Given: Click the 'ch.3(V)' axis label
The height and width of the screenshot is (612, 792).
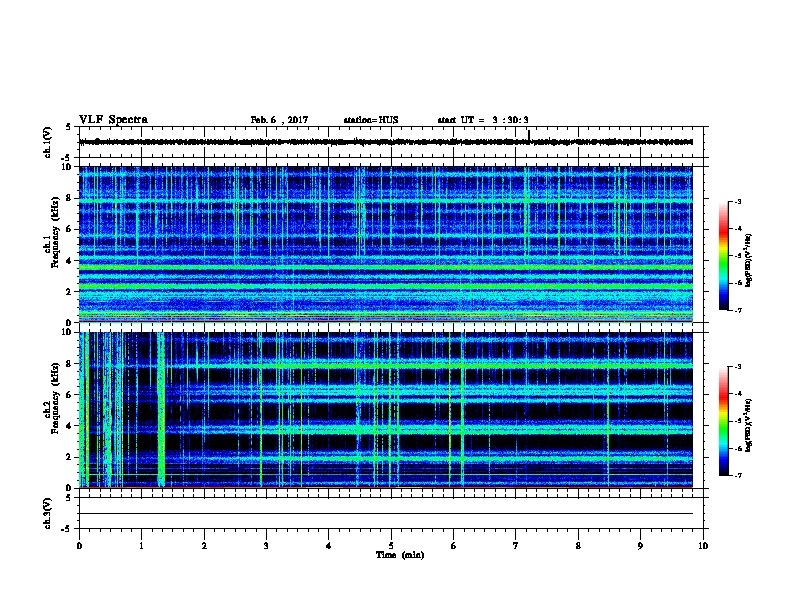Looking at the screenshot, I should coord(47,513).
